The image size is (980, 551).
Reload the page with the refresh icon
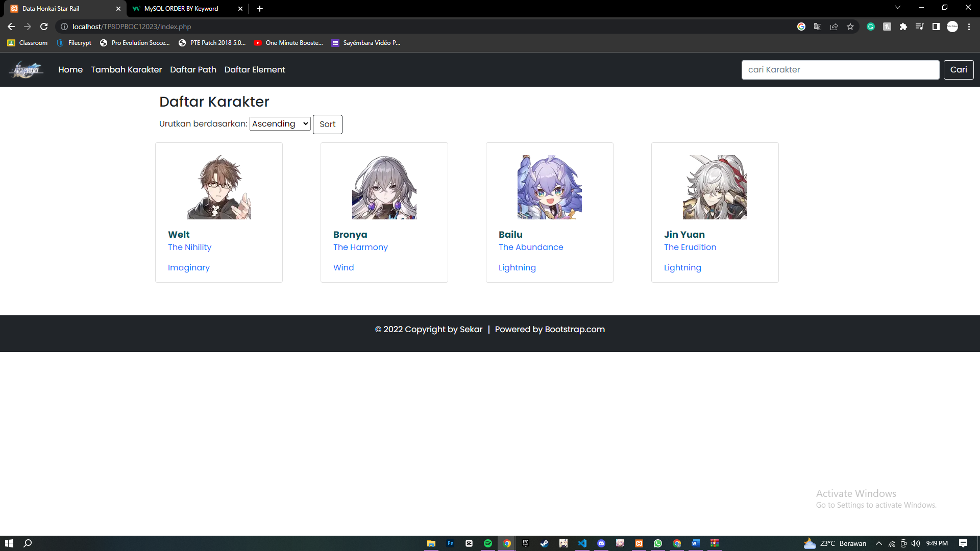point(44,27)
